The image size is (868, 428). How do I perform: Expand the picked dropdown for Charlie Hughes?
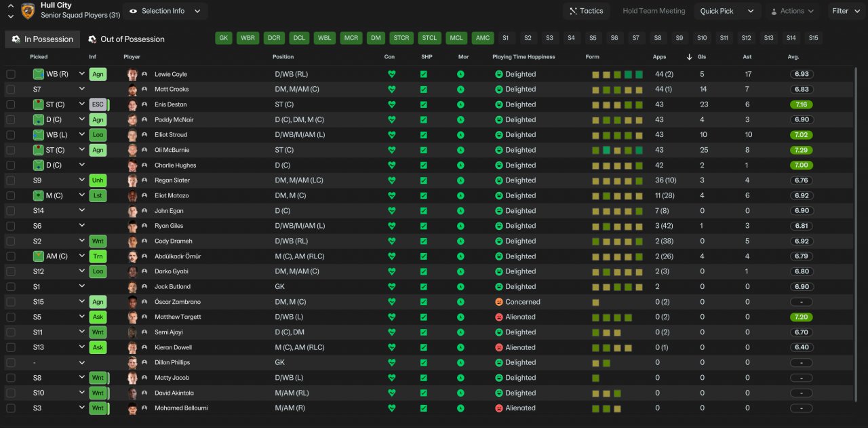click(x=82, y=166)
